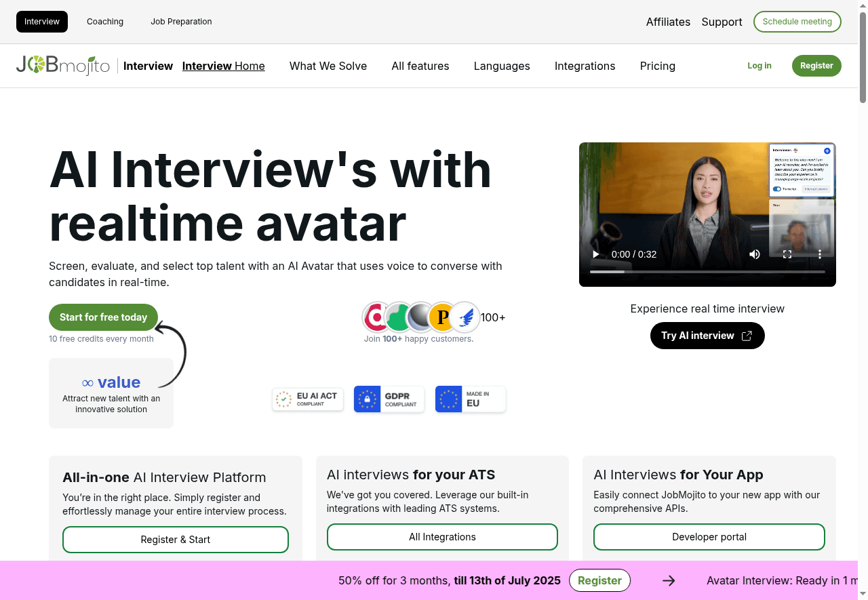The width and height of the screenshot is (868, 600).
Task: Click the yellow P customer logo
Action: point(443,317)
